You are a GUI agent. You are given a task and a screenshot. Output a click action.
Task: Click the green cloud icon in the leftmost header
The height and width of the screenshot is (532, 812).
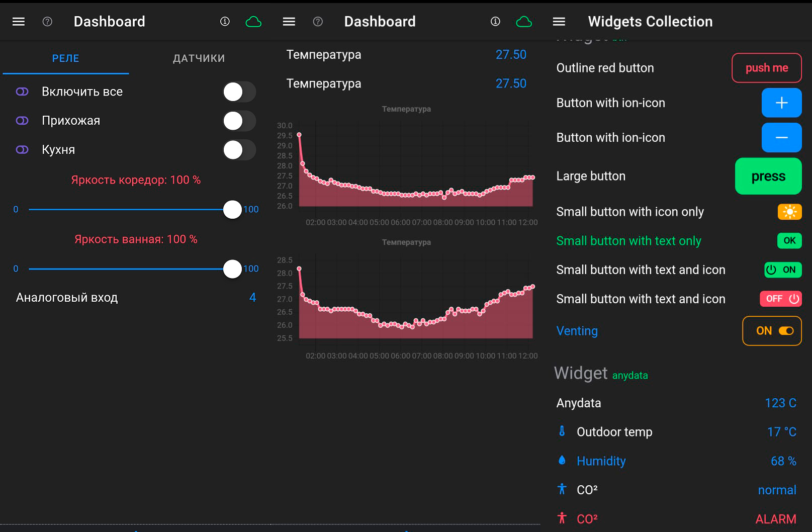click(x=253, y=22)
